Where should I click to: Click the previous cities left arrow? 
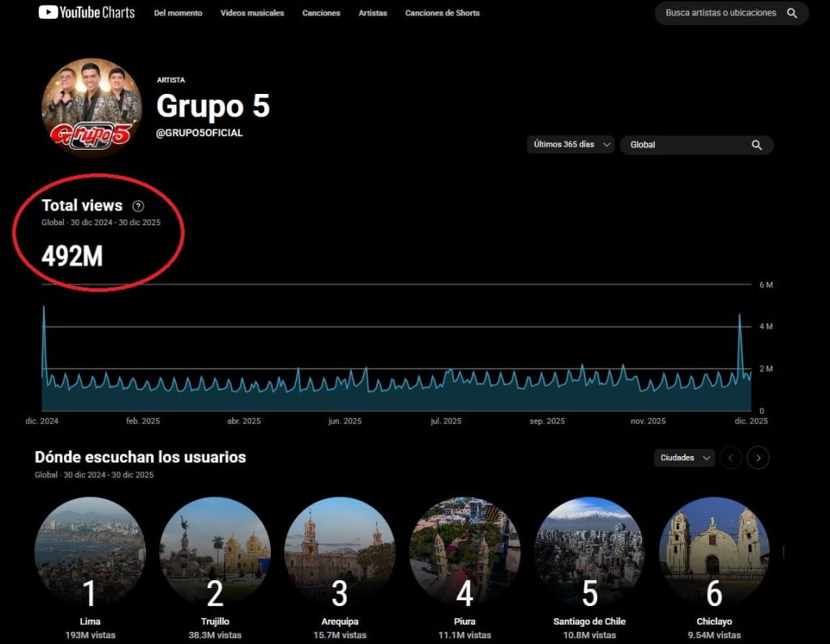click(x=730, y=458)
